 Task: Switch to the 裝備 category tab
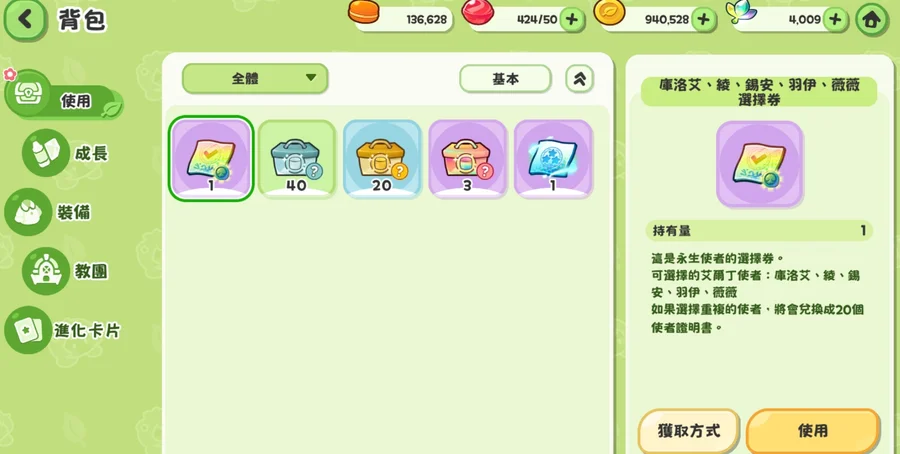click(48, 212)
